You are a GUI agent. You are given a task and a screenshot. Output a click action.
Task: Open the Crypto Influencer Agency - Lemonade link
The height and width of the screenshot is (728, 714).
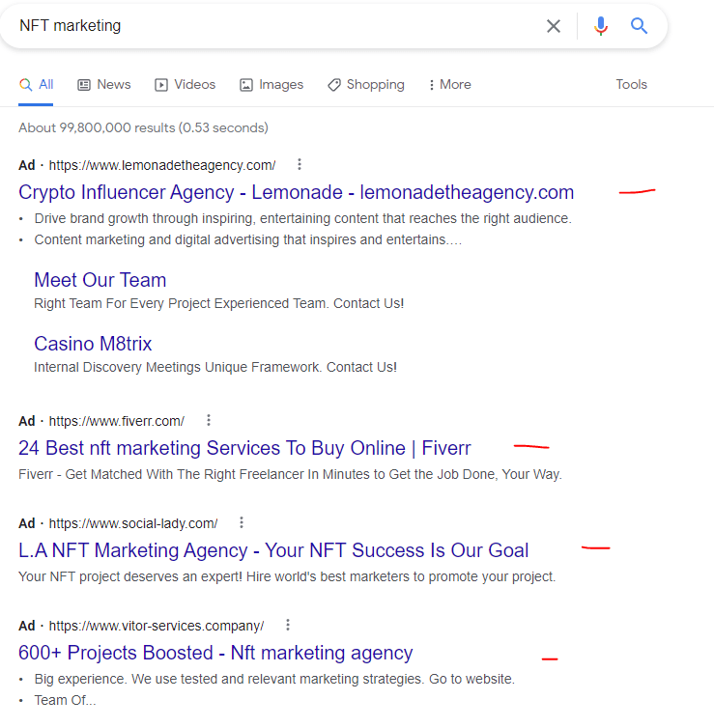coord(296,192)
